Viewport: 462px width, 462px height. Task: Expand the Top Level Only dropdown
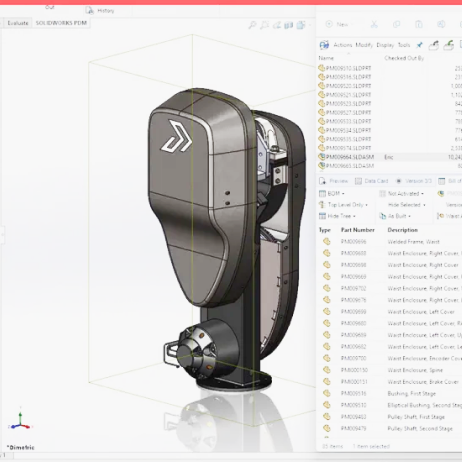[343, 205]
